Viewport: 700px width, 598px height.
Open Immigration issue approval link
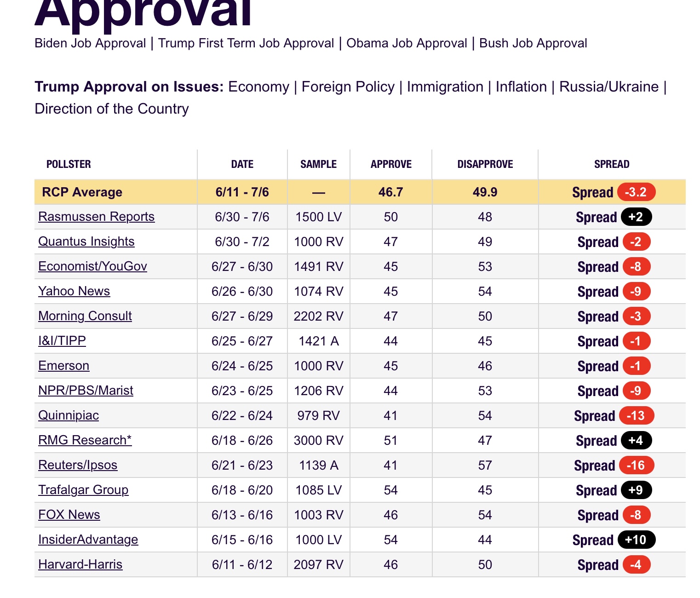[445, 87]
